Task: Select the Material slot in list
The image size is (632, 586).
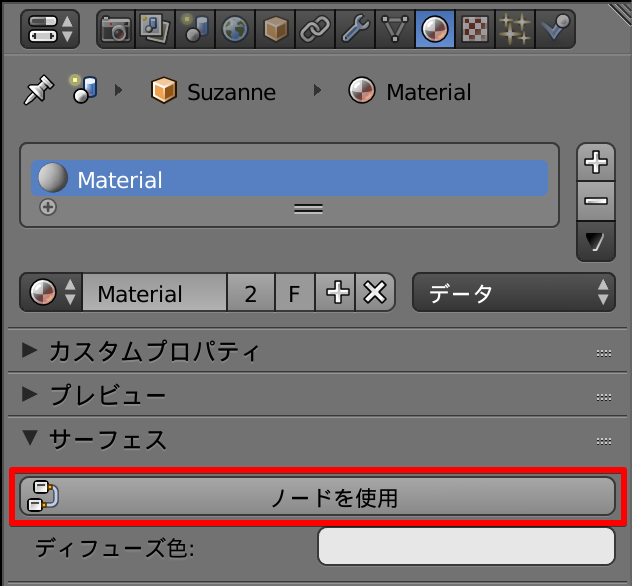Action: [x=289, y=178]
